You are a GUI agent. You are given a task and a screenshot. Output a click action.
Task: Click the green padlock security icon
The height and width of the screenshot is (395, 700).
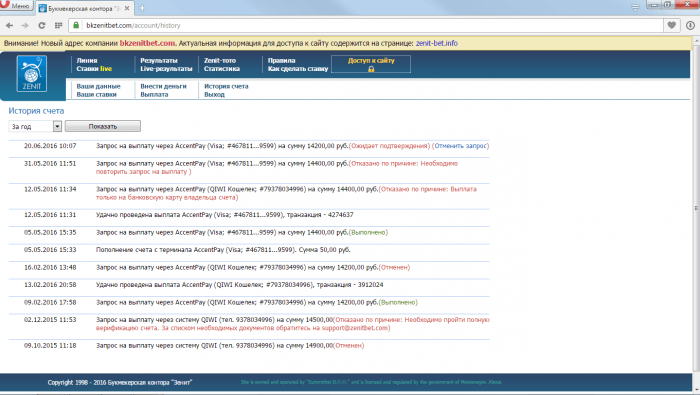[76, 25]
